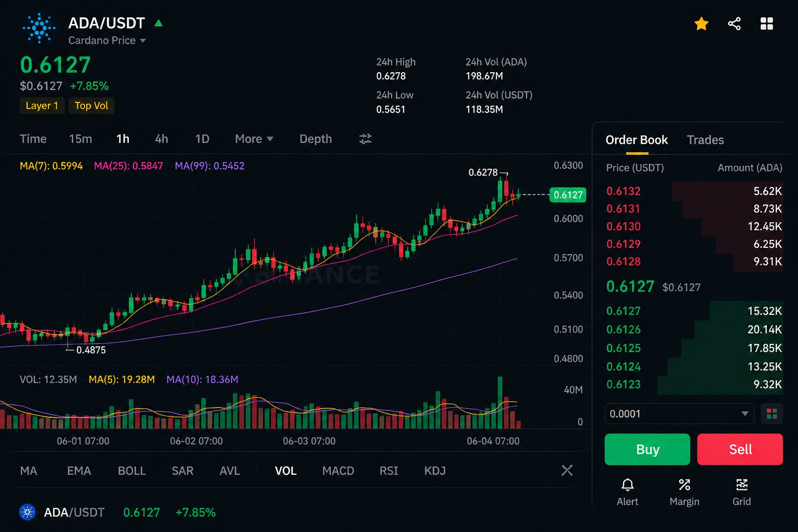Click the MA(10): 18.36M volume label
798x532 pixels.
[x=202, y=379]
